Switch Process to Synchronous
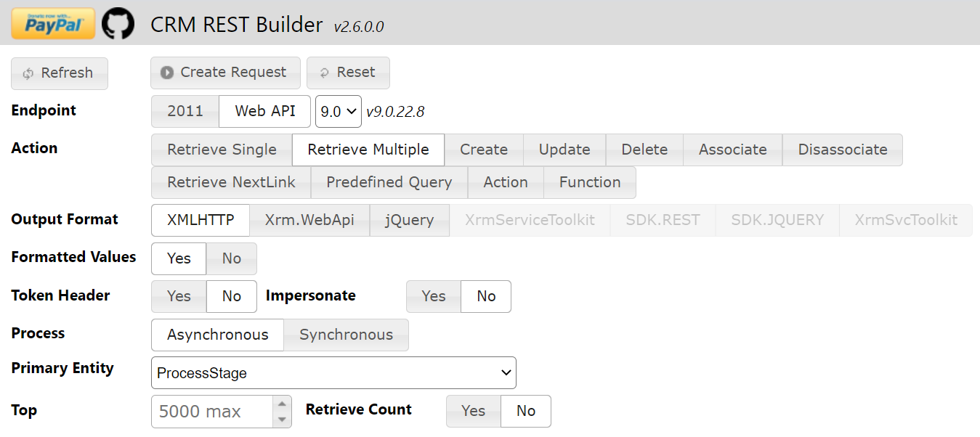980x437 pixels. click(x=346, y=335)
